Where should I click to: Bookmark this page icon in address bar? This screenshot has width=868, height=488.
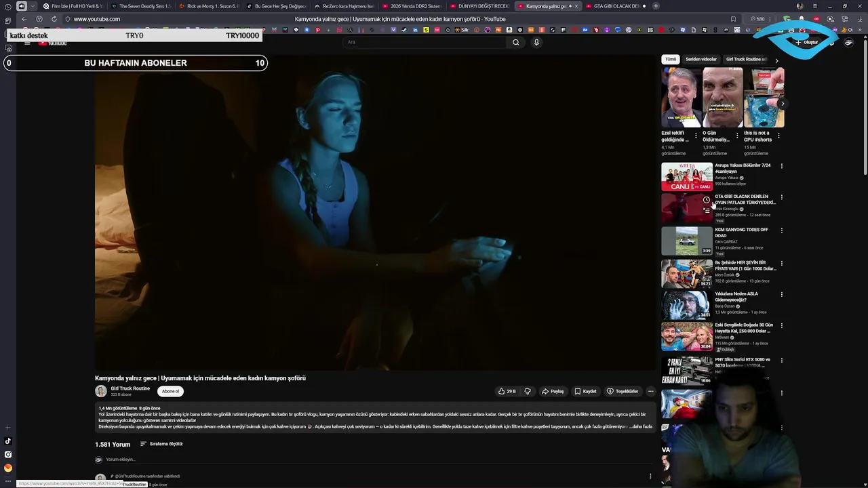click(x=733, y=19)
